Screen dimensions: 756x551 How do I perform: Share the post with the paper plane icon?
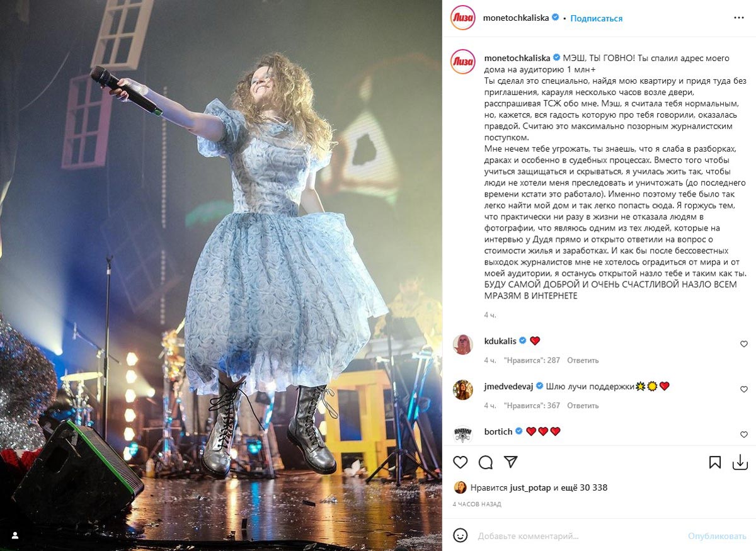[x=511, y=462]
